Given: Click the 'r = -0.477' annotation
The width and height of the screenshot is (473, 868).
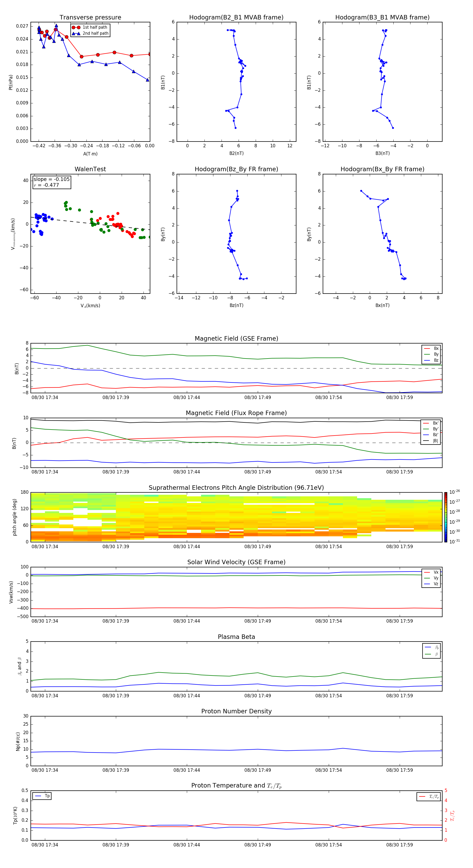Looking at the screenshot, I should click(47, 185).
